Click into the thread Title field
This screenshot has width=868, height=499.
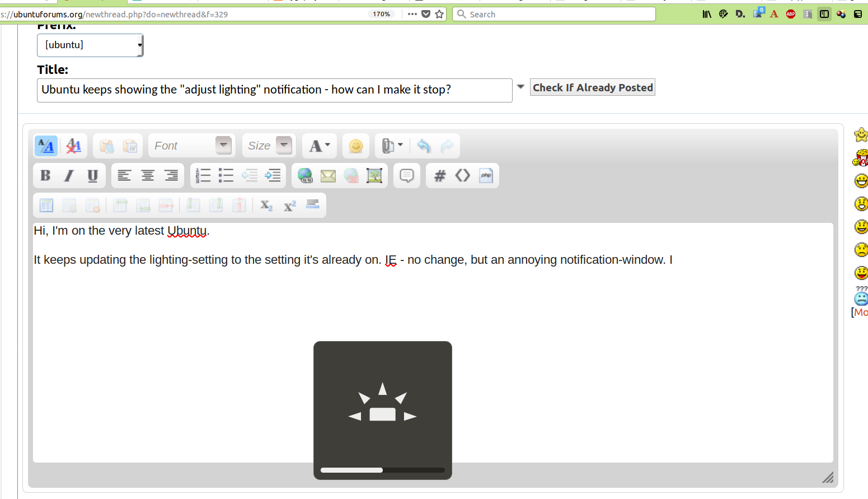[274, 90]
